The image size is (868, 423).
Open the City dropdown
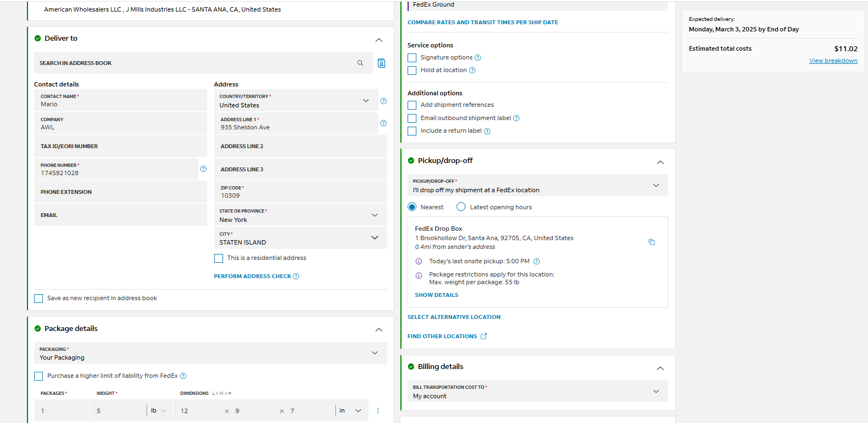[x=301, y=238]
